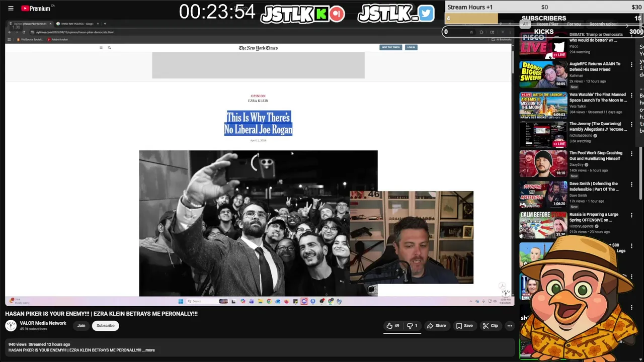Bookmark this page with star icon
The image size is (644, 362).
(x=471, y=32)
